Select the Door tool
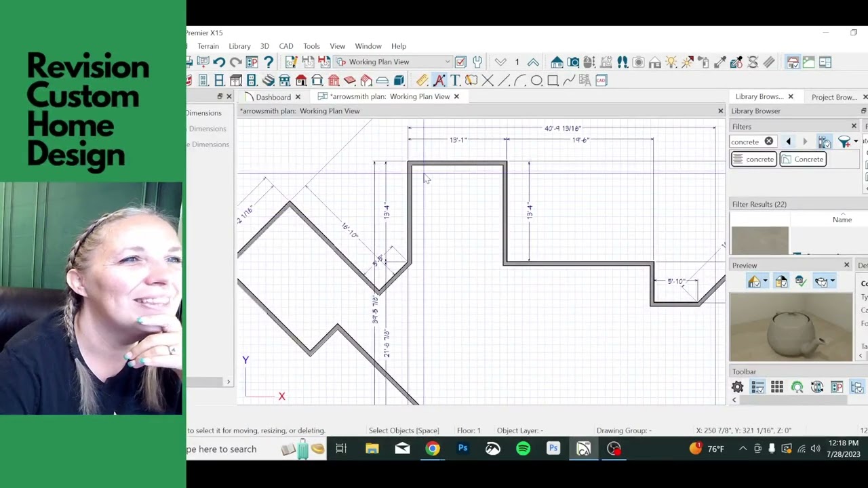 click(203, 80)
